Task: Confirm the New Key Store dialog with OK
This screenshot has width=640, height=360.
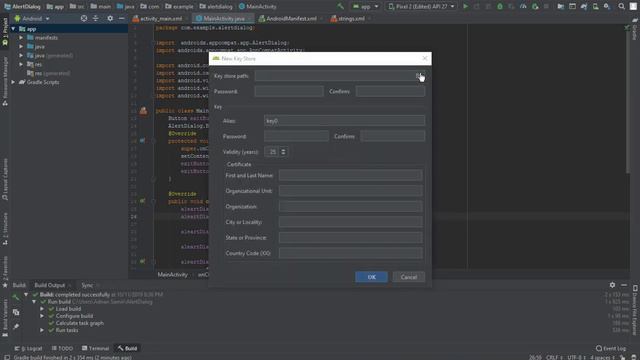Action: (371, 277)
